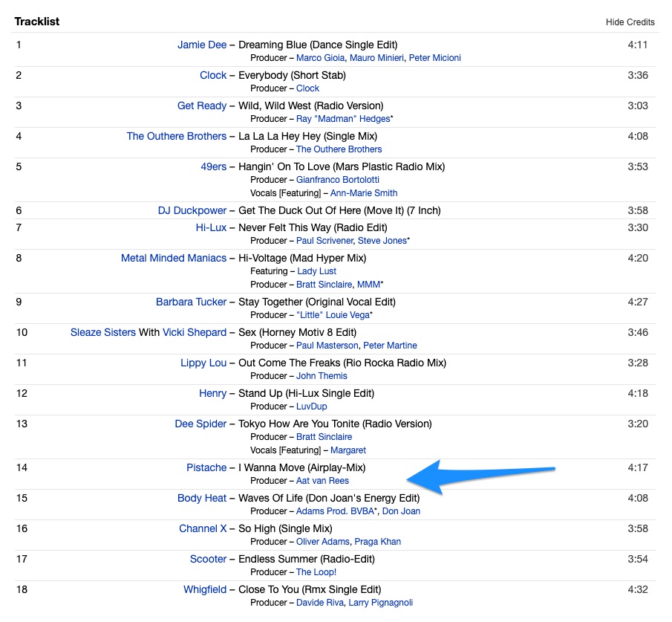Open Larry Pignagnoli producer link
This screenshot has width=672, height=622.
381,602
